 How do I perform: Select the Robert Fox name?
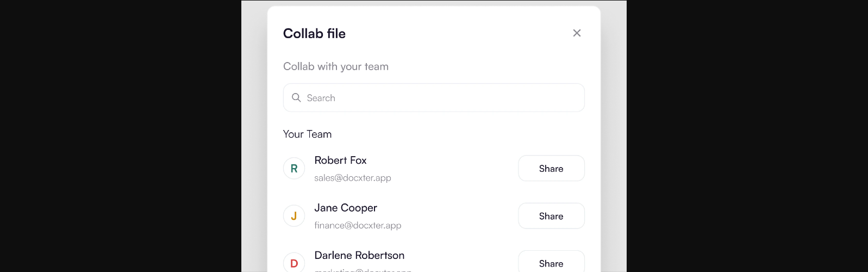340,160
